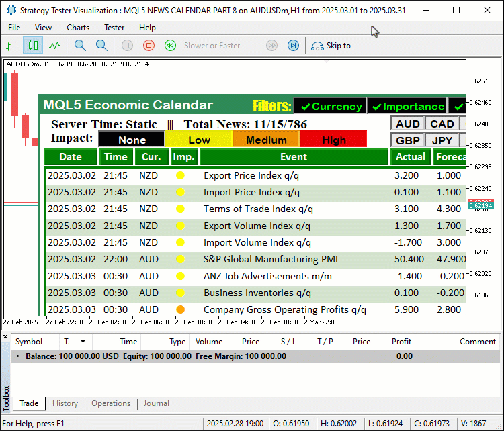Click the Skip to button

331,46
